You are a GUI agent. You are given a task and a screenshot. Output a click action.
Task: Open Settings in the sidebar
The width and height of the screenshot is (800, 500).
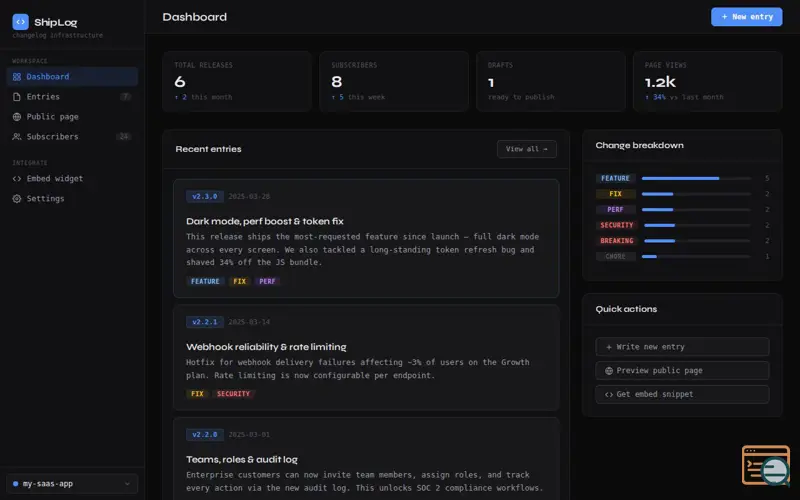tap(72, 198)
